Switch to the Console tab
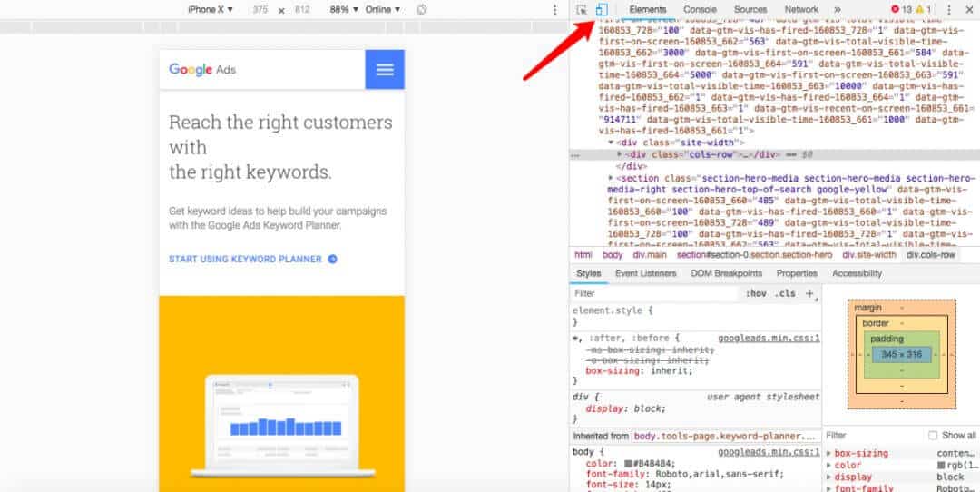980x492 pixels. tap(700, 9)
